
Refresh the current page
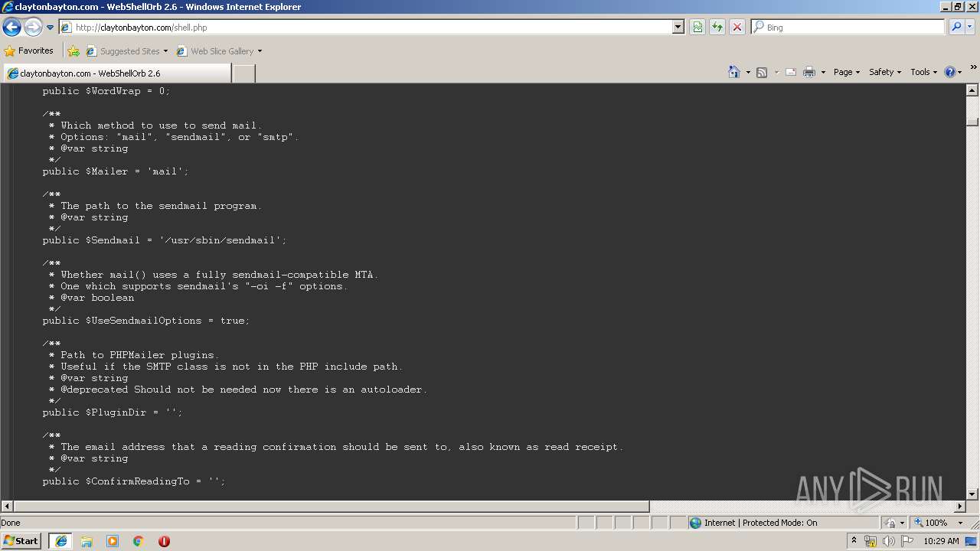point(717,28)
